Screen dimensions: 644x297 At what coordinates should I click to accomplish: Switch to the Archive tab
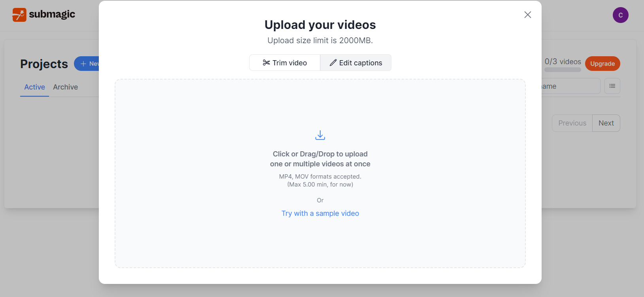pyautogui.click(x=66, y=87)
